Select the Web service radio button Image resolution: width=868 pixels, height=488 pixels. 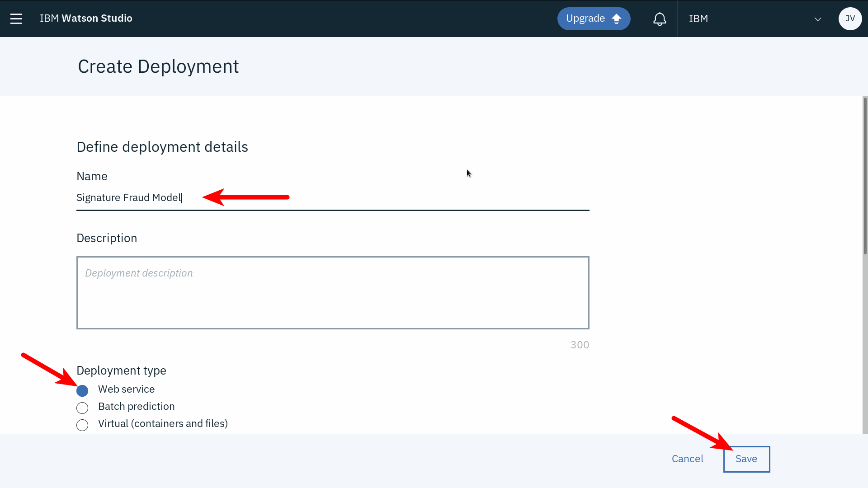click(82, 390)
